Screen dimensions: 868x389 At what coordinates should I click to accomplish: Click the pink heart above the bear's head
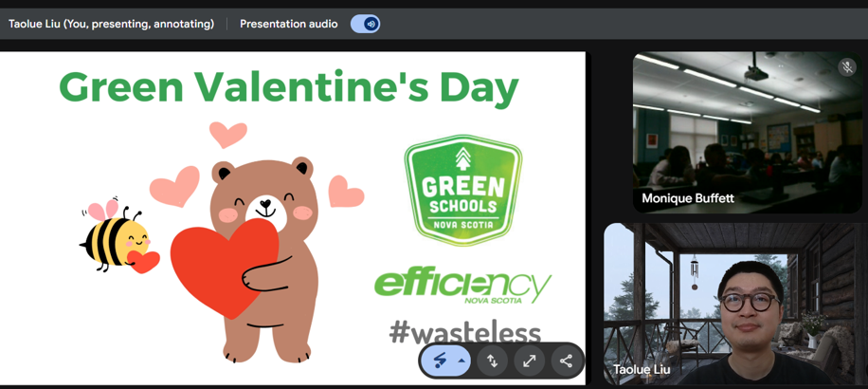pos(227,134)
